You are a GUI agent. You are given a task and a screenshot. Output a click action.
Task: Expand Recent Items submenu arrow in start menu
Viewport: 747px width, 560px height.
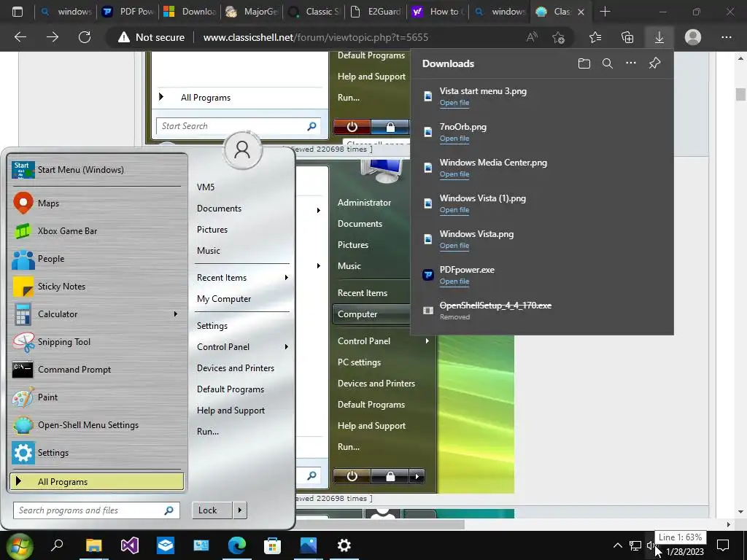pyautogui.click(x=286, y=278)
